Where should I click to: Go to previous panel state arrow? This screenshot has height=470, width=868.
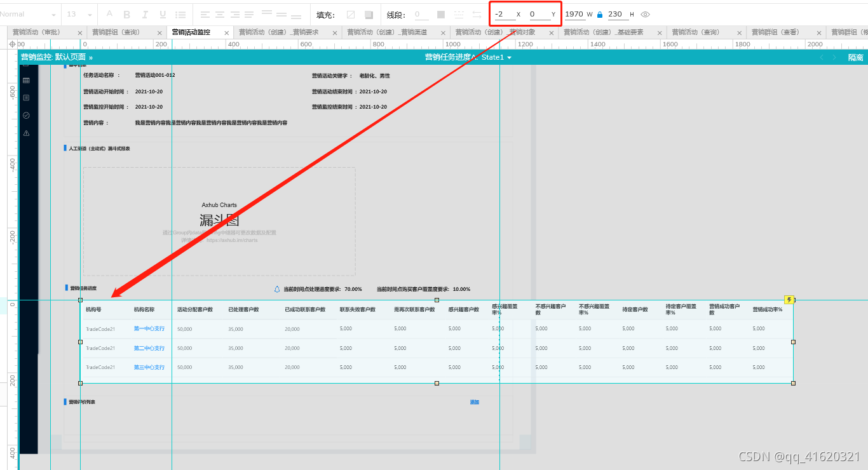[821, 57]
